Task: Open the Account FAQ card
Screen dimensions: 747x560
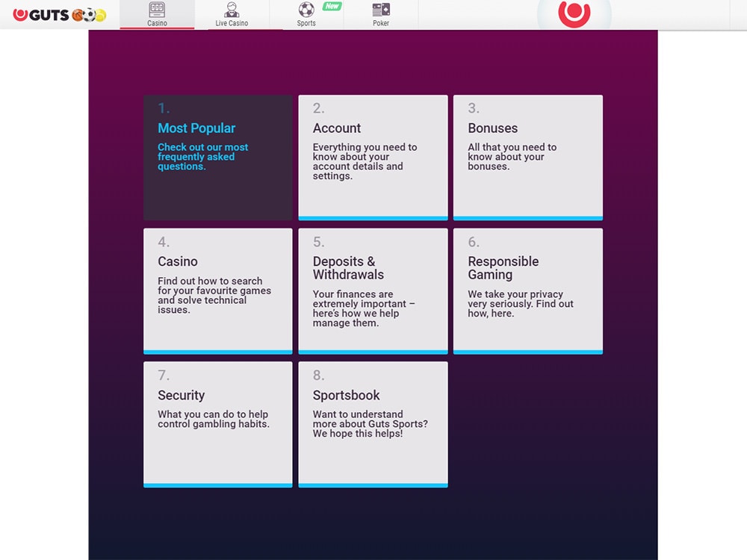Action: [373, 158]
